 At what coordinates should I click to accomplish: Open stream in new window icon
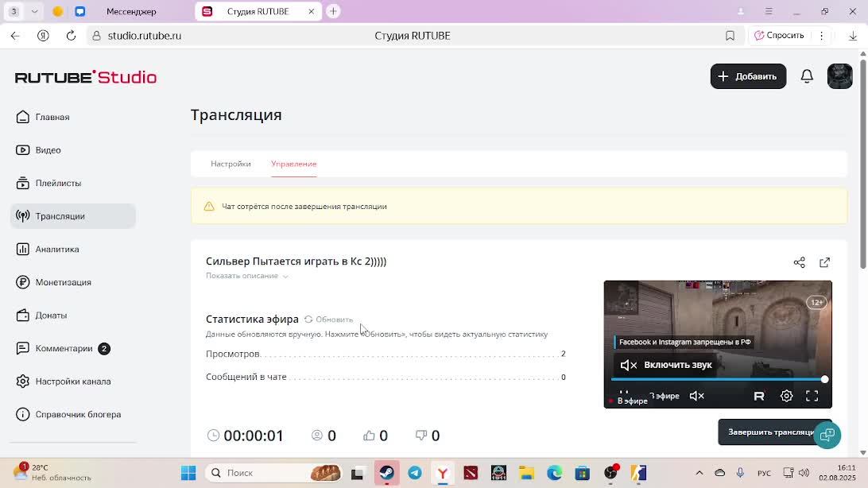pos(825,262)
